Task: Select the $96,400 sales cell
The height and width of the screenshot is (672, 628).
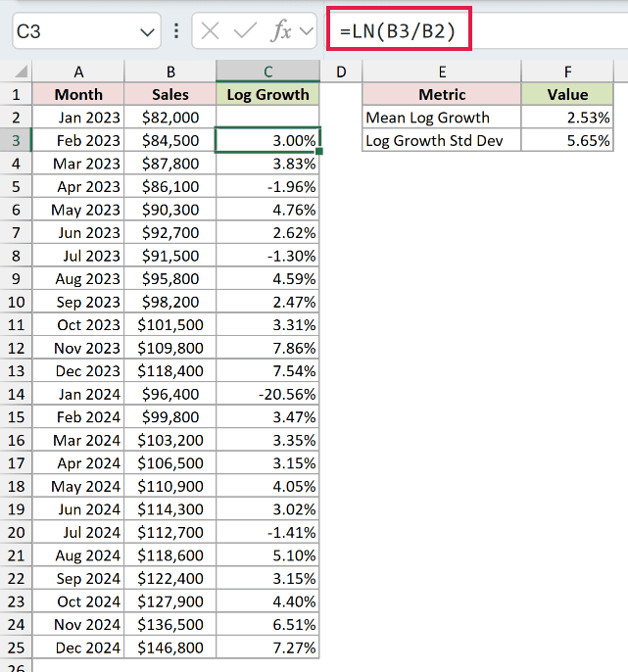Action: pyautogui.click(x=170, y=394)
